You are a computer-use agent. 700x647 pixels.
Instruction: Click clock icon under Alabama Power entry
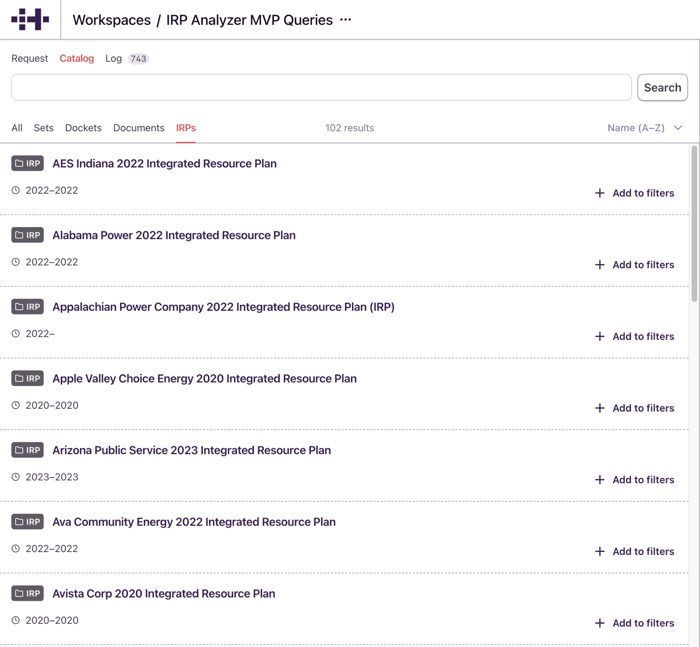16,262
